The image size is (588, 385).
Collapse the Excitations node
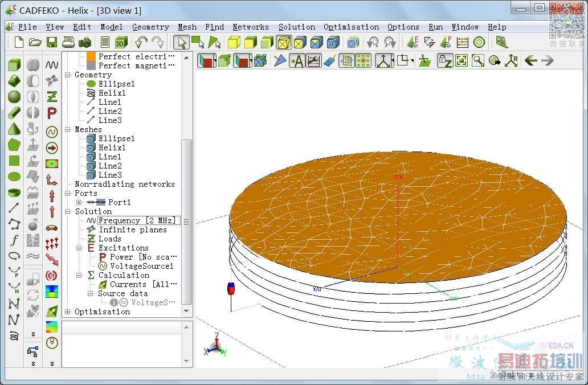pos(79,248)
